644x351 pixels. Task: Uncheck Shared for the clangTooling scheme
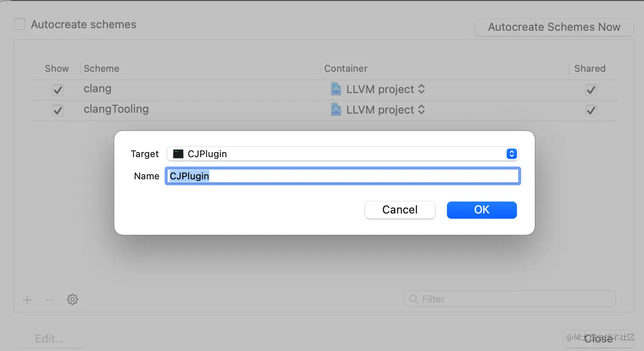[x=591, y=110]
